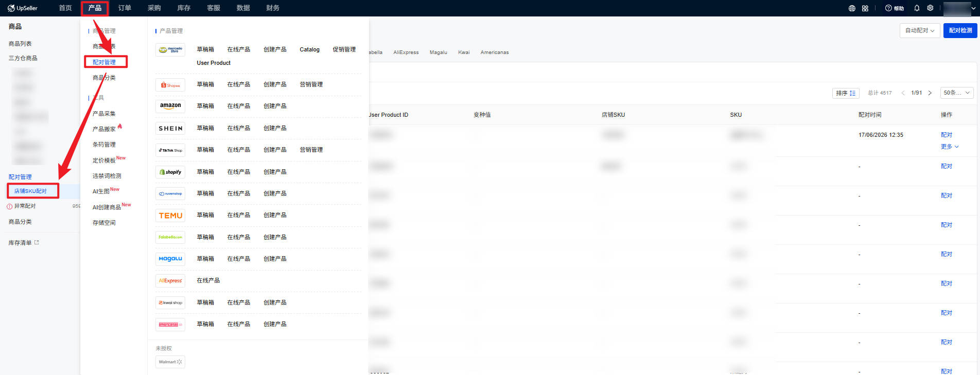
Task: Select the Mercado Libre platform logo
Action: coord(170,50)
